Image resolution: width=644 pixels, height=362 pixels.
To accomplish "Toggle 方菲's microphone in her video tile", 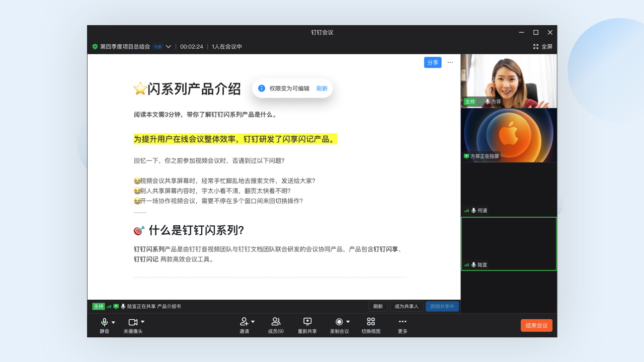I will 487,102.
